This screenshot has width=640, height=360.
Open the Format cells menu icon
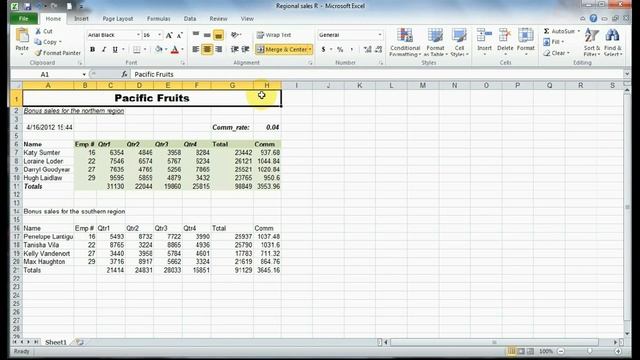(526, 36)
